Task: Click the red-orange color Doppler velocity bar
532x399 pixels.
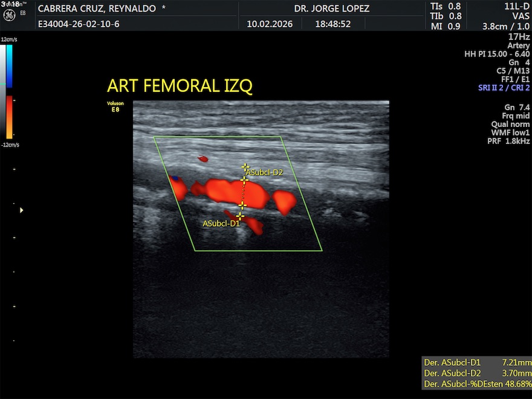Action: tap(9, 117)
